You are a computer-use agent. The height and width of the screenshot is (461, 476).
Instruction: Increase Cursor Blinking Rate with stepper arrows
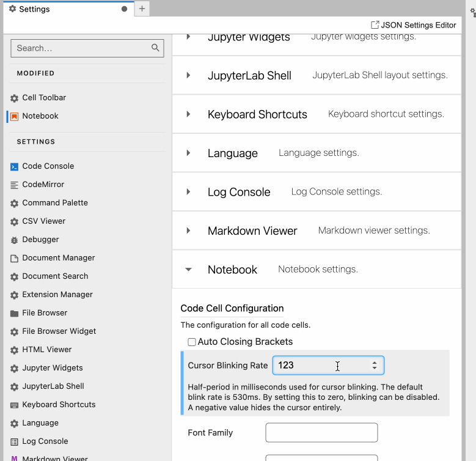pyautogui.click(x=375, y=363)
